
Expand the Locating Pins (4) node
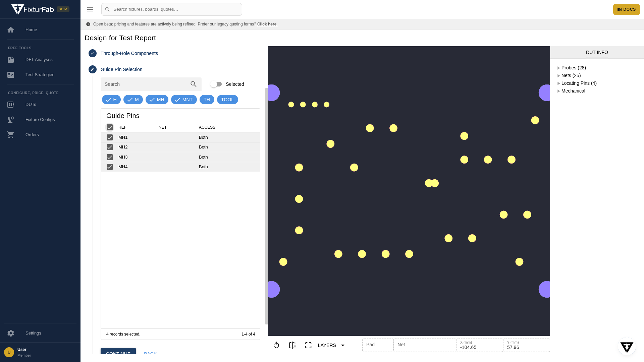point(559,83)
